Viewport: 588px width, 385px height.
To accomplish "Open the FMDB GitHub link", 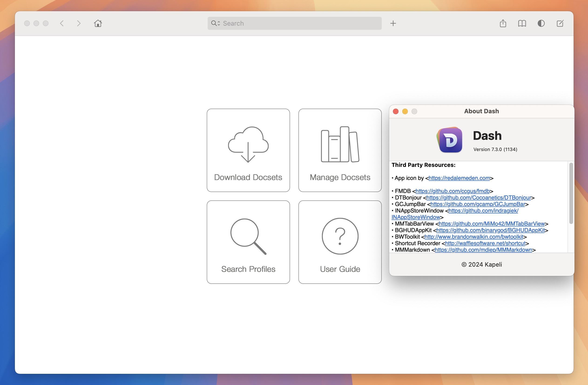I will [x=452, y=191].
